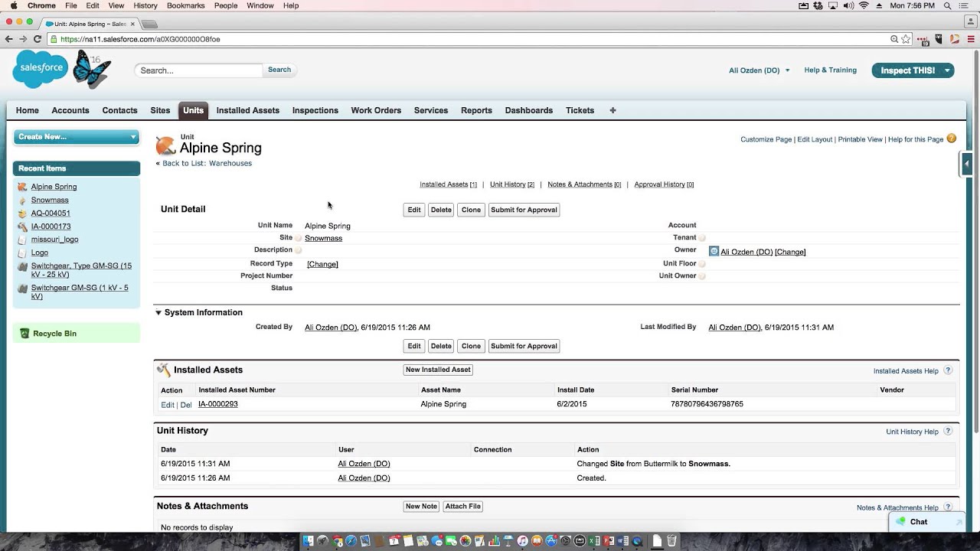The image size is (980, 551).
Task: Click the browser address bar URL
Action: 140,39
